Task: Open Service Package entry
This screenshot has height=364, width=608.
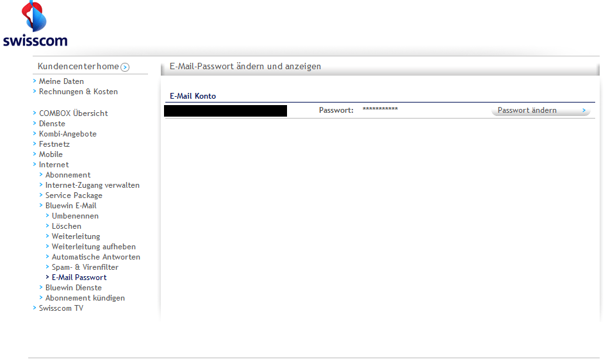Action: point(74,195)
